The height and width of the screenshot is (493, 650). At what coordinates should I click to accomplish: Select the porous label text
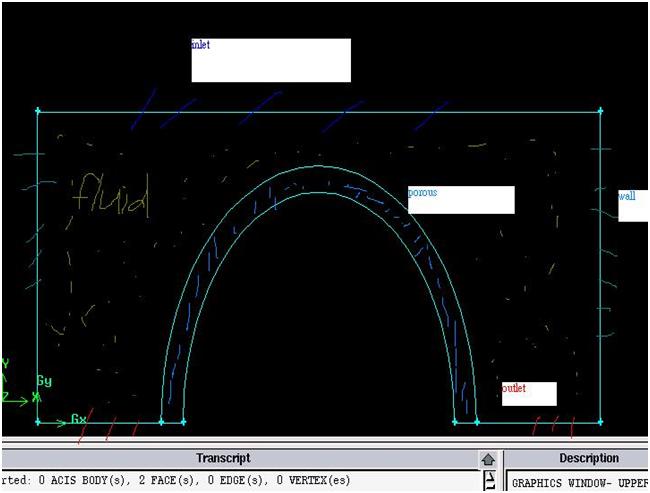pos(422,192)
